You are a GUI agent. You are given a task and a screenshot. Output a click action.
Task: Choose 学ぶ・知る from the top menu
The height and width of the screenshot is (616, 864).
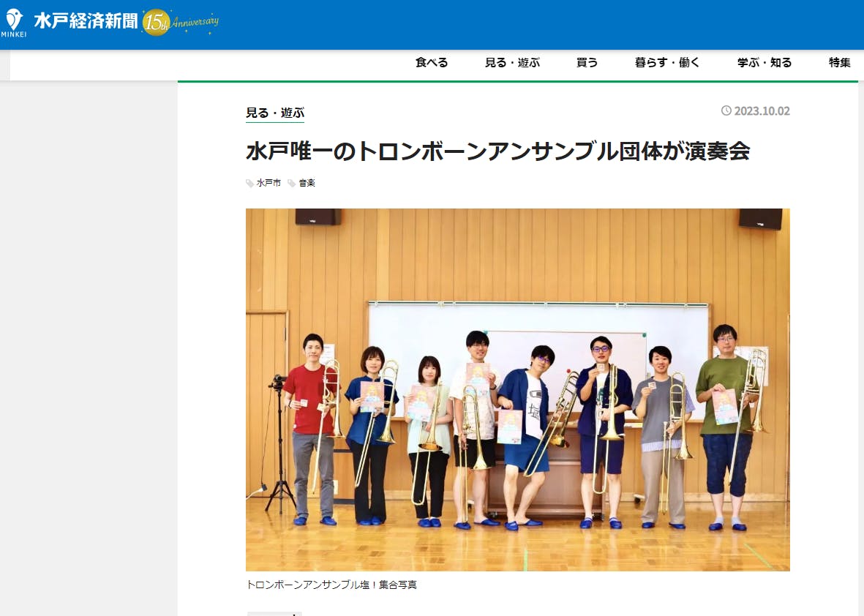point(765,63)
